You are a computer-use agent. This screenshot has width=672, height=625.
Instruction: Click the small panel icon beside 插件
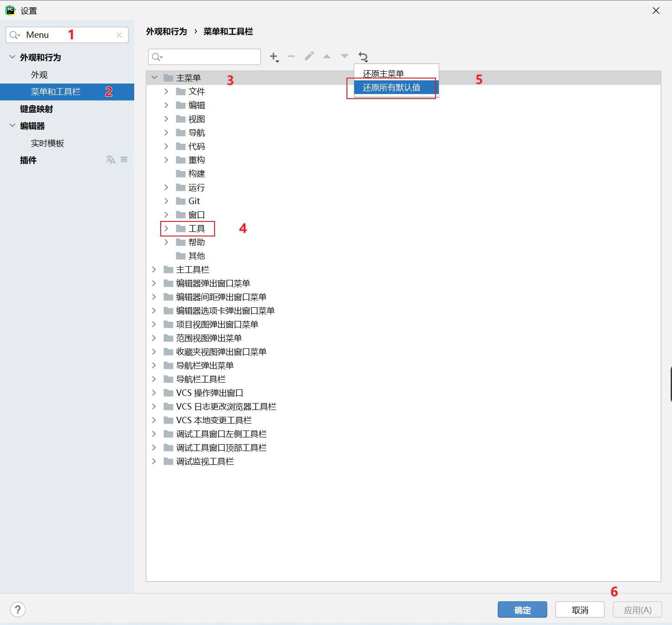pos(124,159)
